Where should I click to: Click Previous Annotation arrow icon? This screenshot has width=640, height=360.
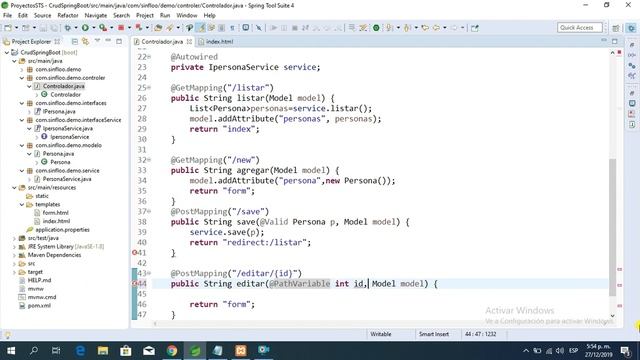pos(407,28)
